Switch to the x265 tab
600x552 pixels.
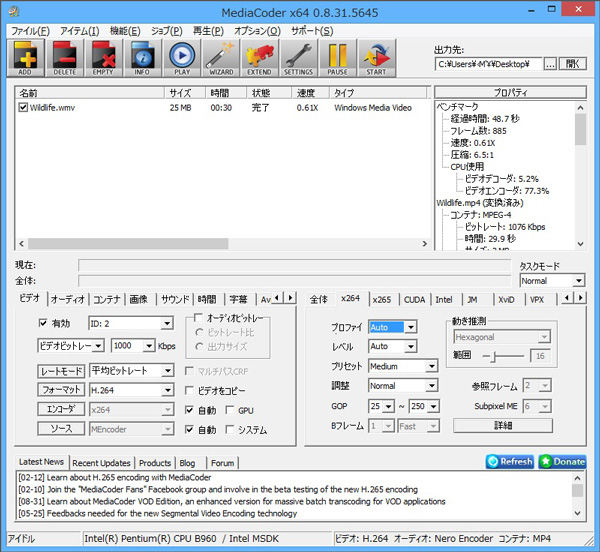[382, 300]
